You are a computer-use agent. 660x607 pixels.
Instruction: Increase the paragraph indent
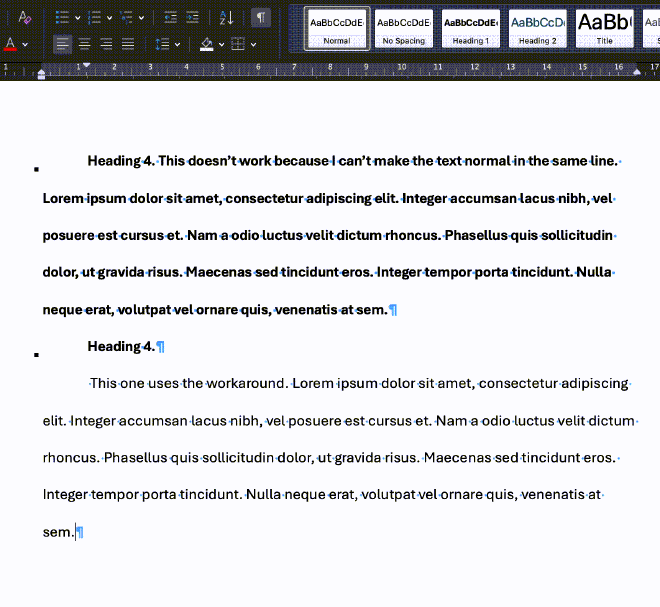click(193, 17)
